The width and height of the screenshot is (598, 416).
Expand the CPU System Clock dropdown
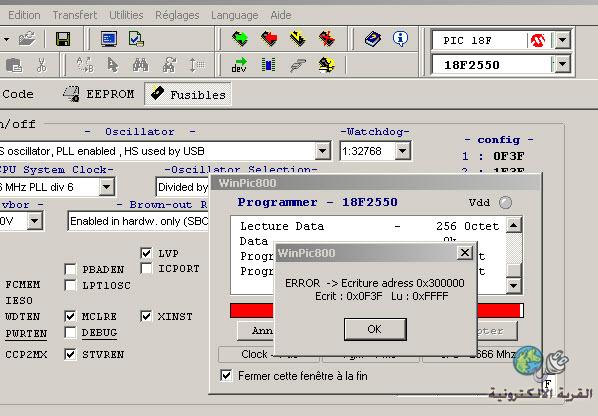click(x=106, y=187)
